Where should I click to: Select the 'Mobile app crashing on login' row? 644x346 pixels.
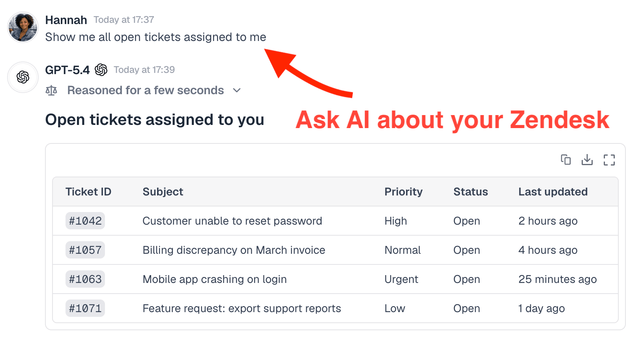coord(214,279)
